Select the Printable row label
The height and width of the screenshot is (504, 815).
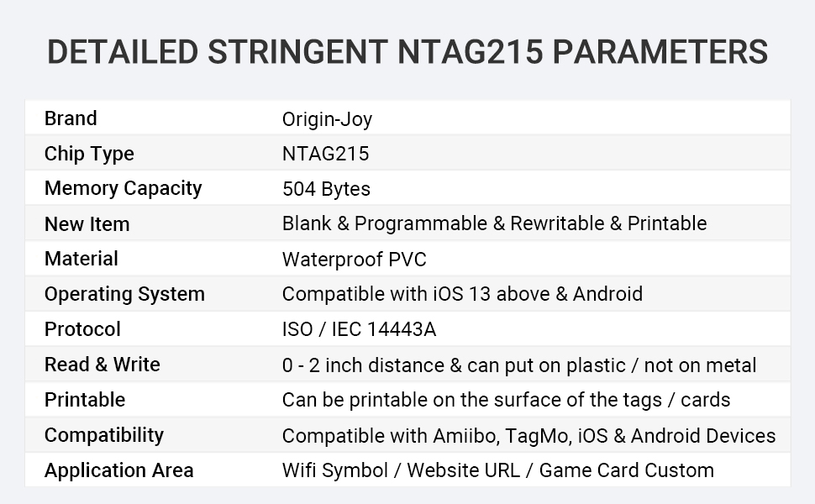point(85,400)
